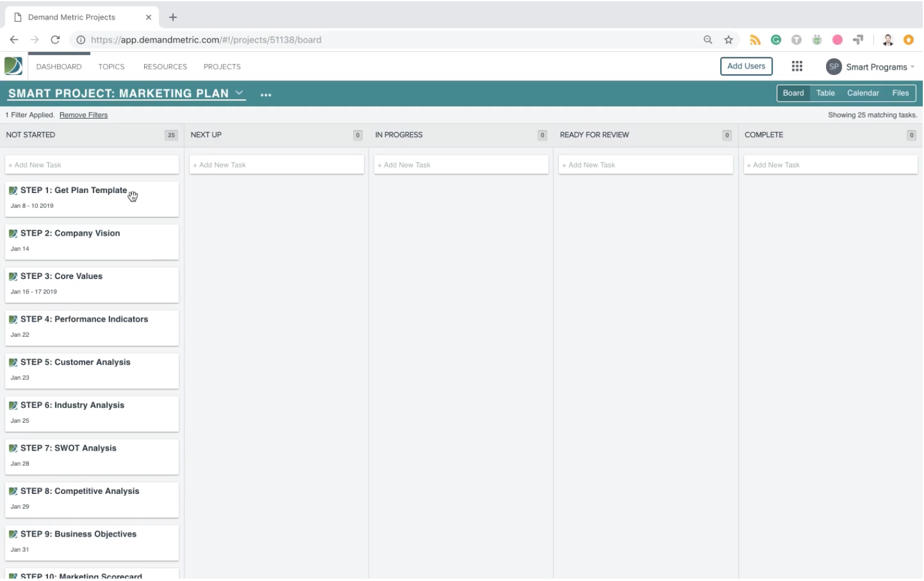Open STEP 6: Industry Analysis task
Viewport: 924px width, 581px height.
pos(92,414)
